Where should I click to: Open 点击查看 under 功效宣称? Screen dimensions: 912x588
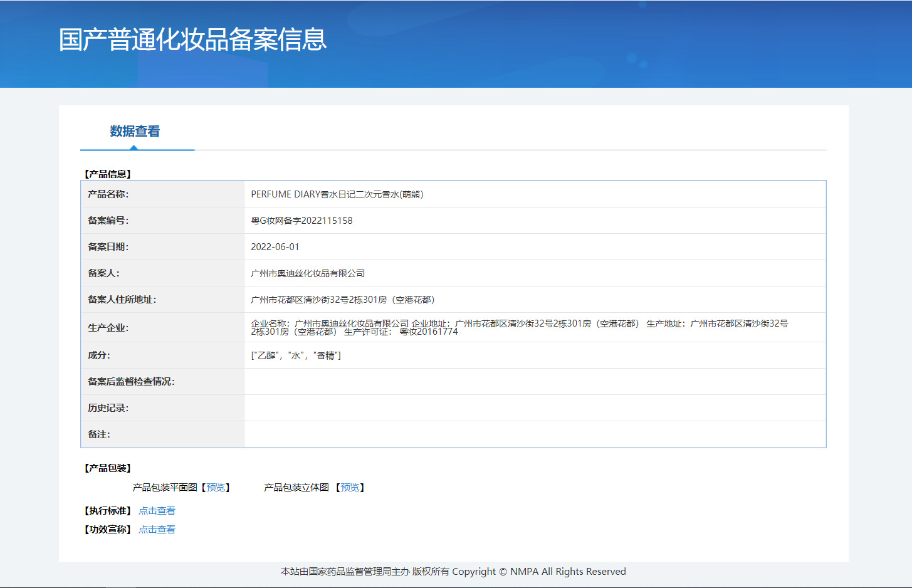point(156,530)
